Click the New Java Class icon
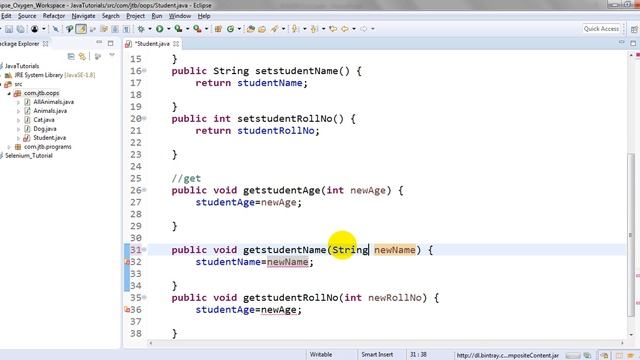 tap(231, 29)
